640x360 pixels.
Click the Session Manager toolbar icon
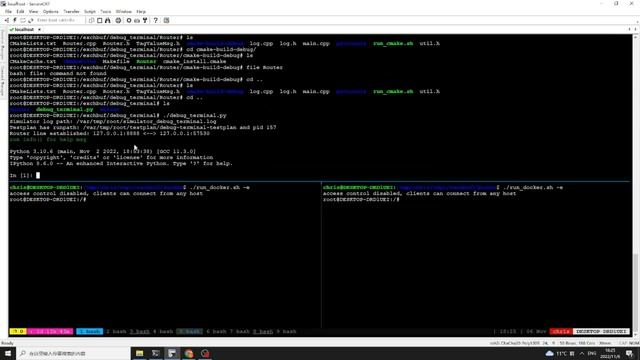pyautogui.click(x=7, y=20)
